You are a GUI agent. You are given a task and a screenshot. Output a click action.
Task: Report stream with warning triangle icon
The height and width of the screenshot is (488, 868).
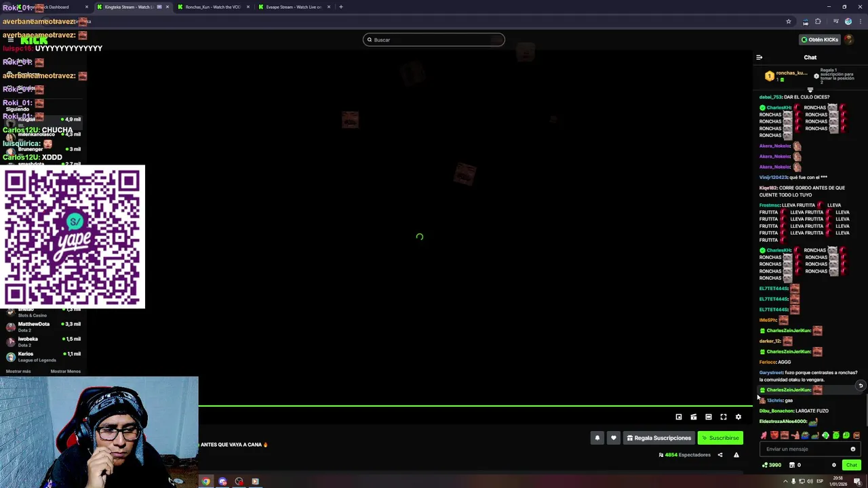(x=736, y=455)
